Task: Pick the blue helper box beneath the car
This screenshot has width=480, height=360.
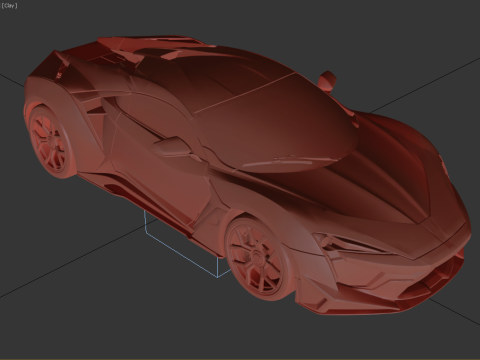Action: click(x=187, y=244)
